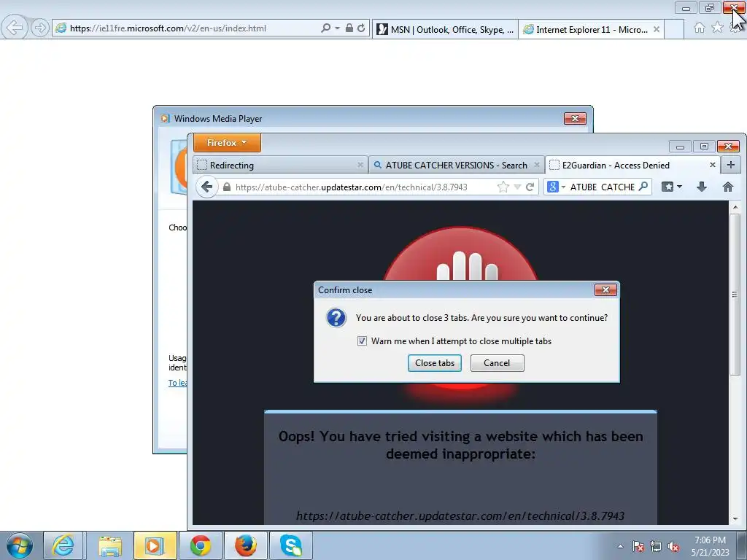
Task: Reload page in Firefox
Action: click(530, 187)
